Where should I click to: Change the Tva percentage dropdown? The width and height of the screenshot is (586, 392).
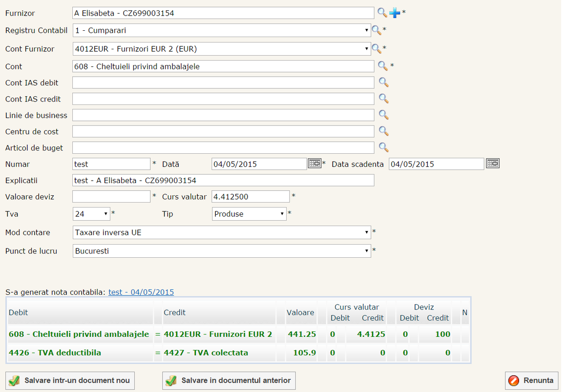tap(91, 214)
